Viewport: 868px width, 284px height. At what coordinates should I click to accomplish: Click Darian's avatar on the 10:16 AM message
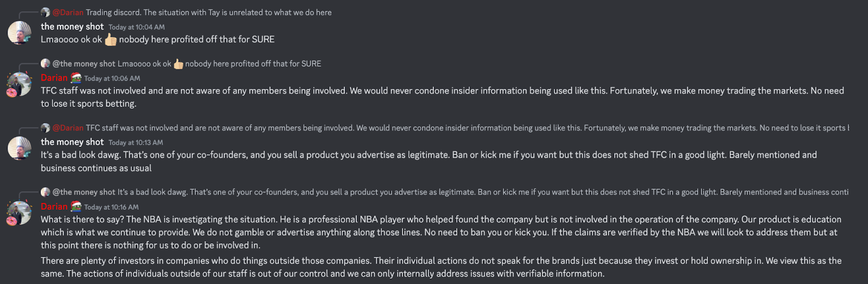tap(20, 213)
